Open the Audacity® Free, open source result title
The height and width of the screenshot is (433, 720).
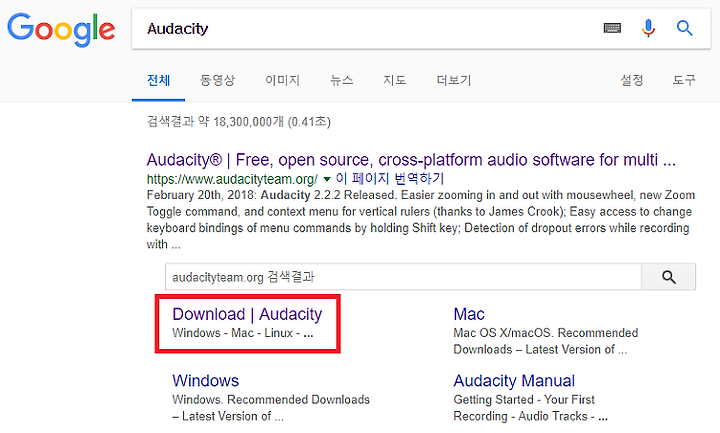411,160
